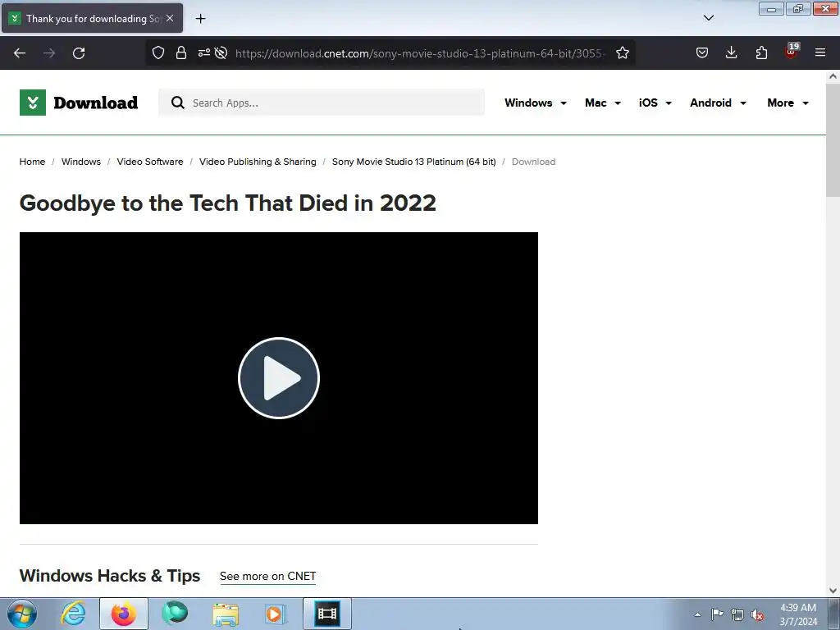Open Sony Movie Studio 13 Platinum breadcrumb
The height and width of the screenshot is (630, 840).
point(413,162)
